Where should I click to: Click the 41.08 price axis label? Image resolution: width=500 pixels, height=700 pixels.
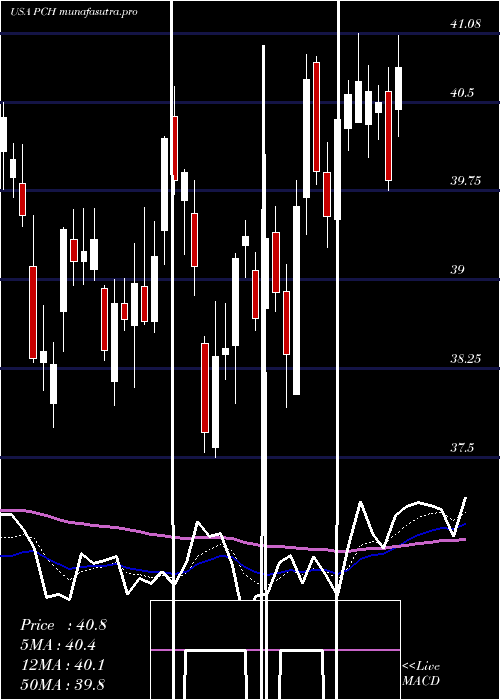[x=466, y=24]
